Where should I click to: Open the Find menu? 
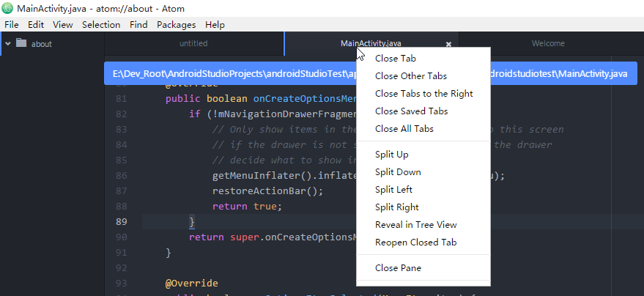click(138, 24)
